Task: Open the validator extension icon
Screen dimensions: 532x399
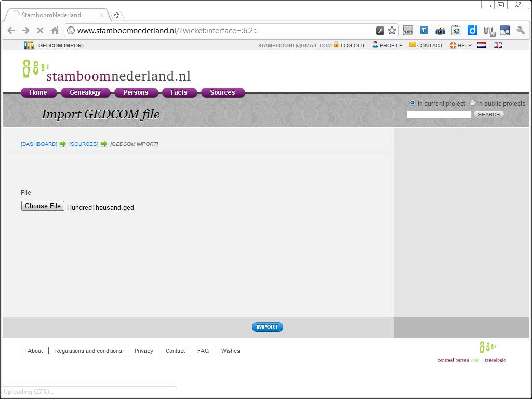Action: (489, 31)
